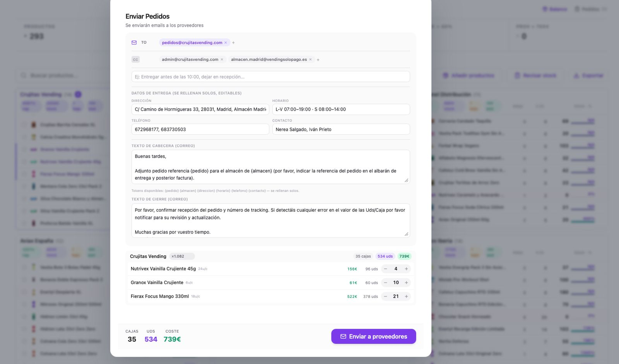
Task: Edit the Teléfono phone field
Action: 200,129
